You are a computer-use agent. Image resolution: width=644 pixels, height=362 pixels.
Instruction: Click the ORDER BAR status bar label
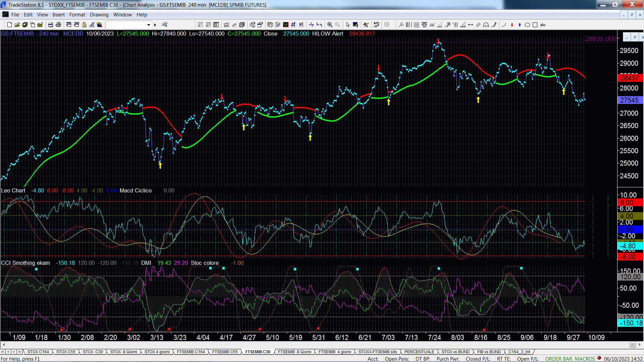click(558, 359)
